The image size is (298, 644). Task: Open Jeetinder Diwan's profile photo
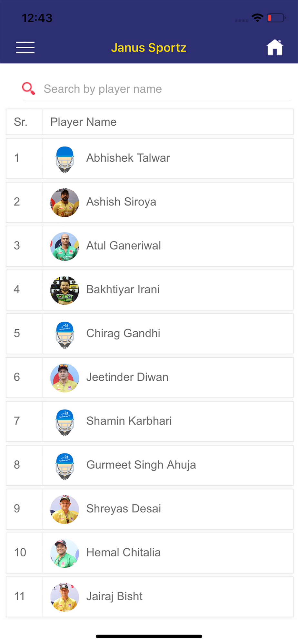click(65, 378)
